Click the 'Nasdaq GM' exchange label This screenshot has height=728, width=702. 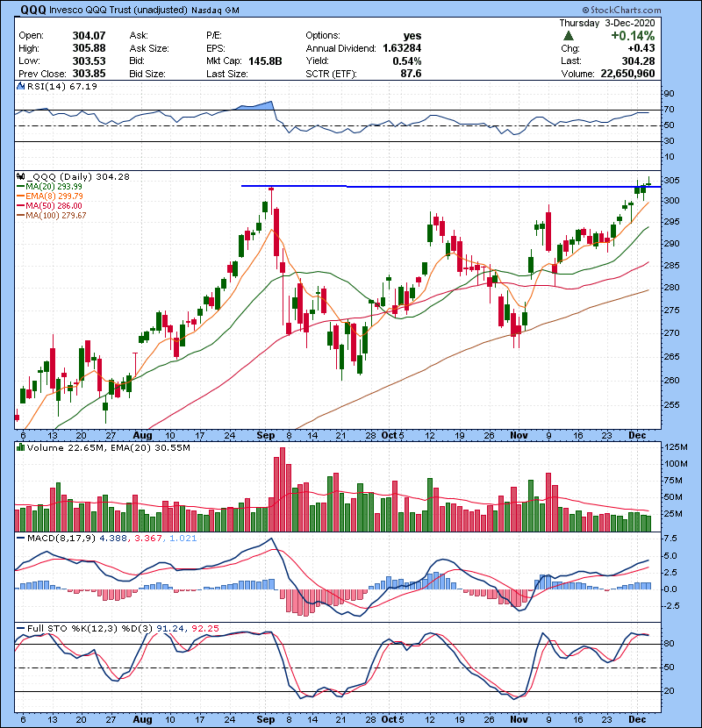[215, 11]
